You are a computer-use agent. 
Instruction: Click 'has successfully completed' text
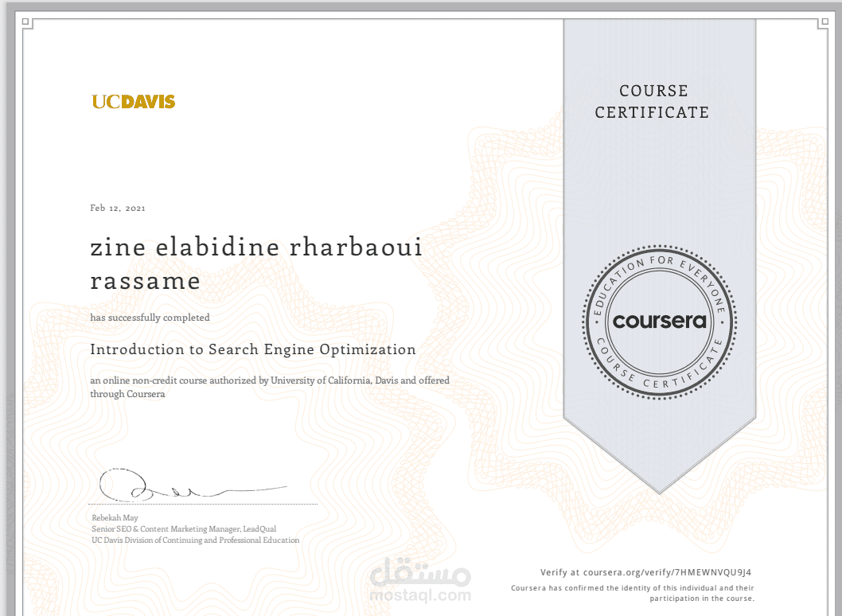pos(150,318)
